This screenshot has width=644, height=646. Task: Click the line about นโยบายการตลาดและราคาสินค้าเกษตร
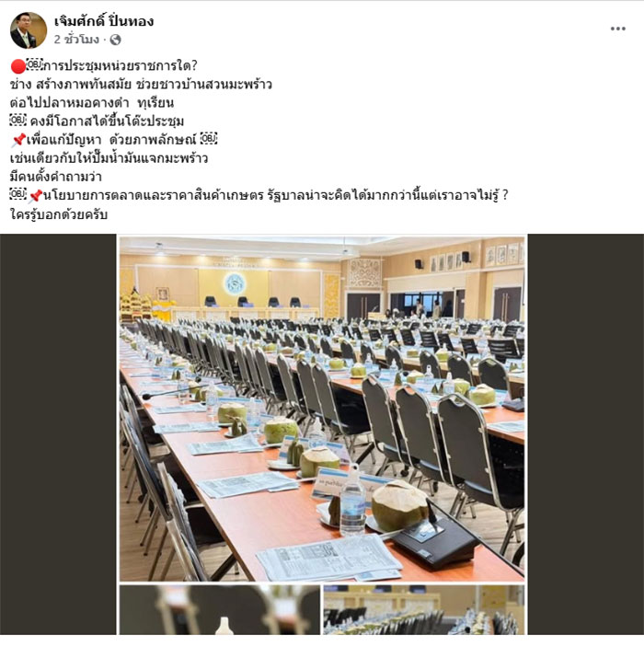[x=275, y=196]
